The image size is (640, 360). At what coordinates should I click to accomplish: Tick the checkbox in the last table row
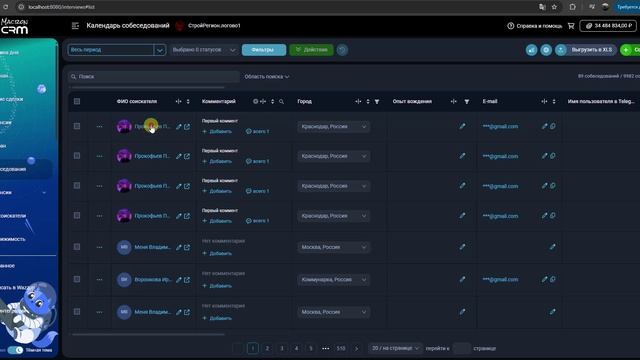coord(77,312)
